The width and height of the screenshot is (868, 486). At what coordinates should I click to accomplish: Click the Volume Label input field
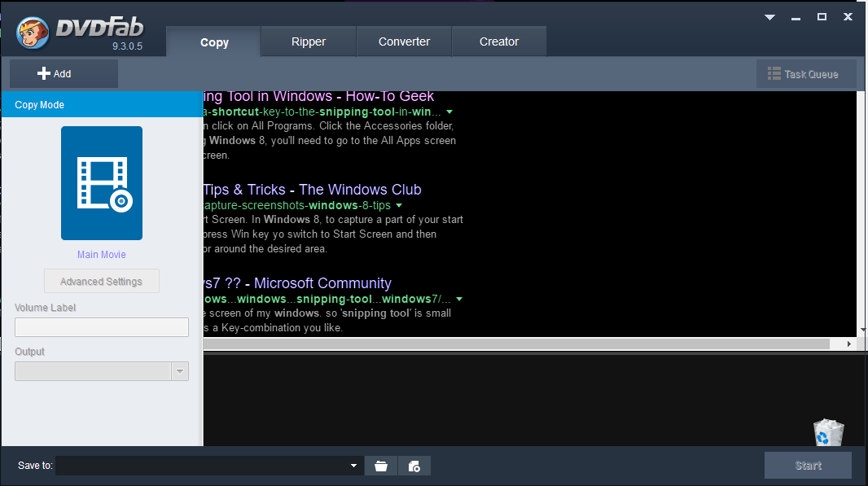[101, 327]
